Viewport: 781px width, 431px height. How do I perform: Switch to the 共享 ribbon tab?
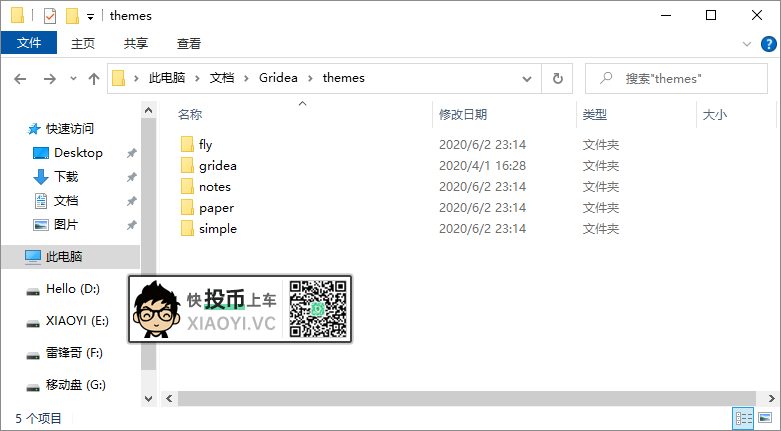(135, 43)
